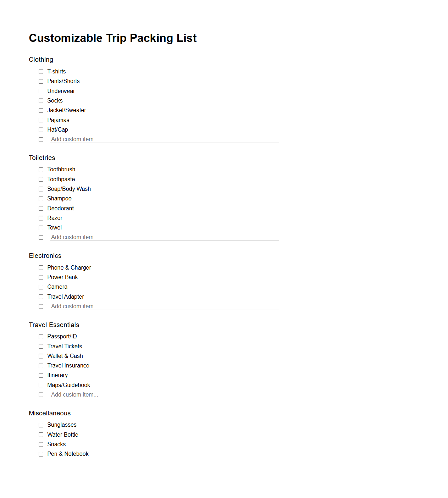The image size is (448, 498).
Task: Mark Underwear as packed
Action: coord(41,91)
